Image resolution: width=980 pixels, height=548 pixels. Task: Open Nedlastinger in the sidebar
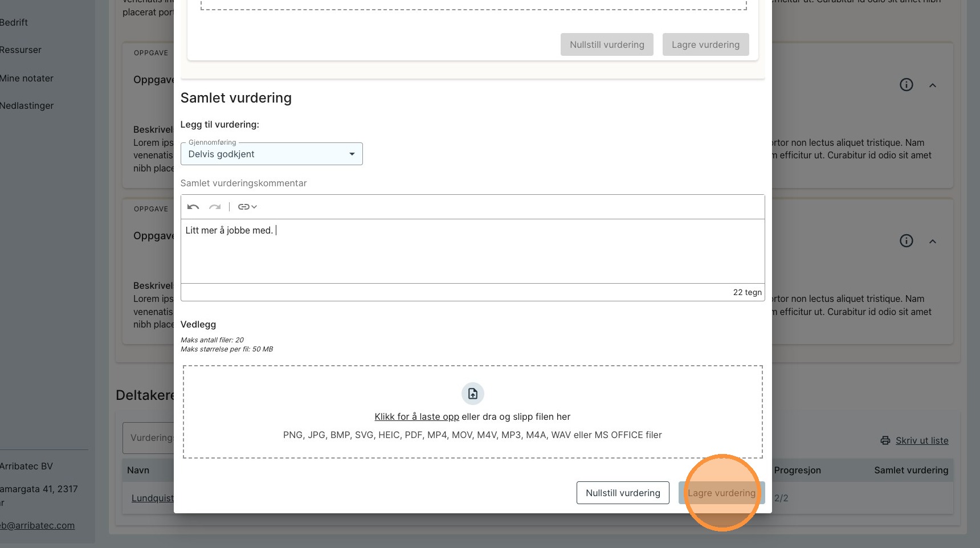(x=27, y=105)
